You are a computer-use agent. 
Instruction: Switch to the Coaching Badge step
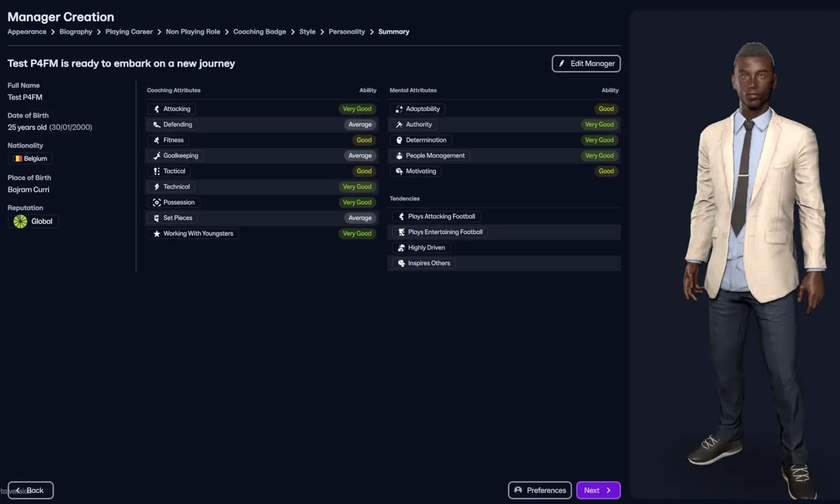259,32
